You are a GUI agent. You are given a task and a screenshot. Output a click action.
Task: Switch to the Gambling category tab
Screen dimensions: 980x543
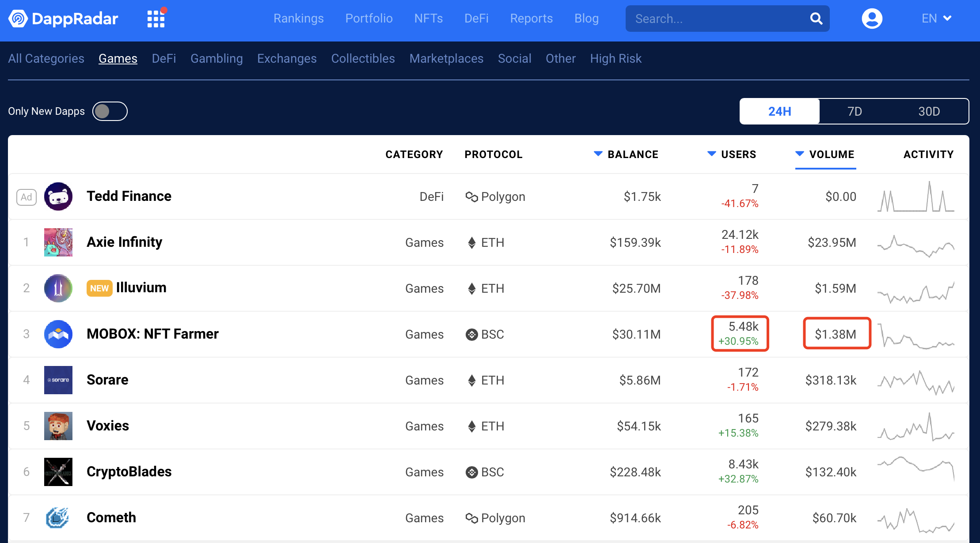[x=217, y=58]
